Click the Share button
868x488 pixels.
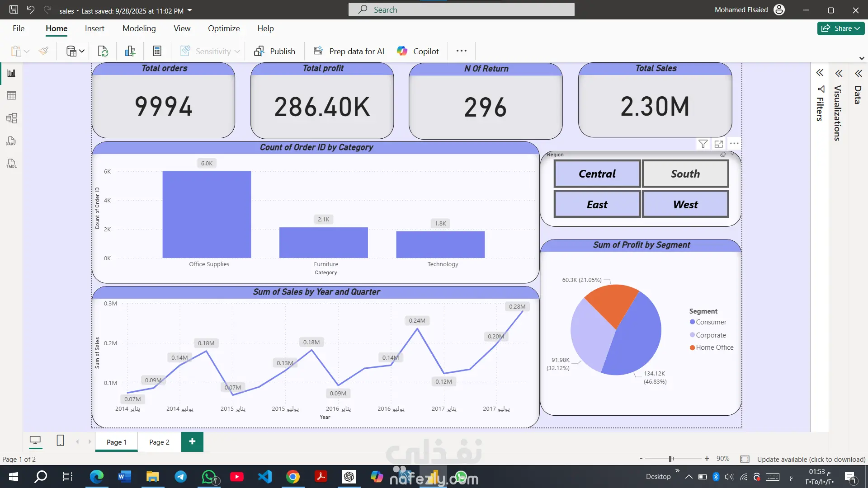[840, 28]
